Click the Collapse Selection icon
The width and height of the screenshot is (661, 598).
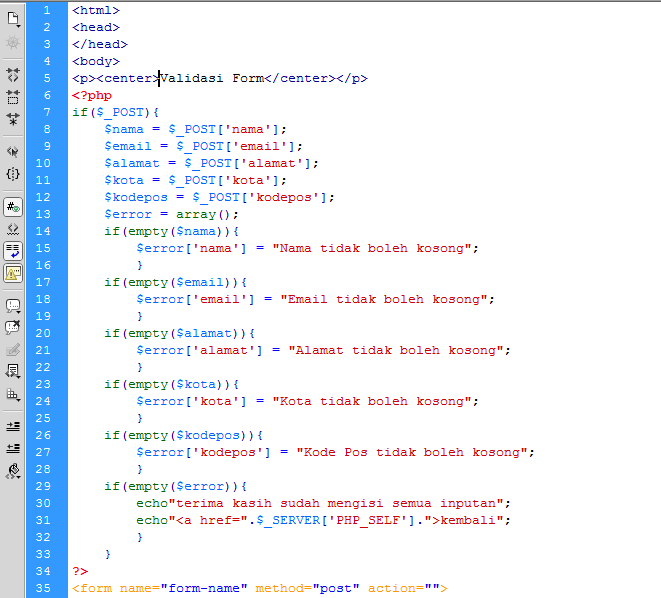tap(13, 97)
